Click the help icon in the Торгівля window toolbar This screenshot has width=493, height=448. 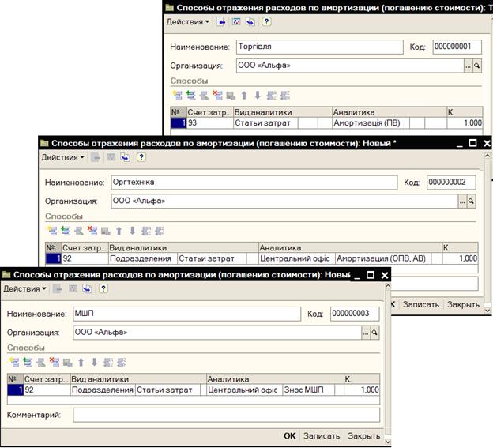tap(265, 22)
